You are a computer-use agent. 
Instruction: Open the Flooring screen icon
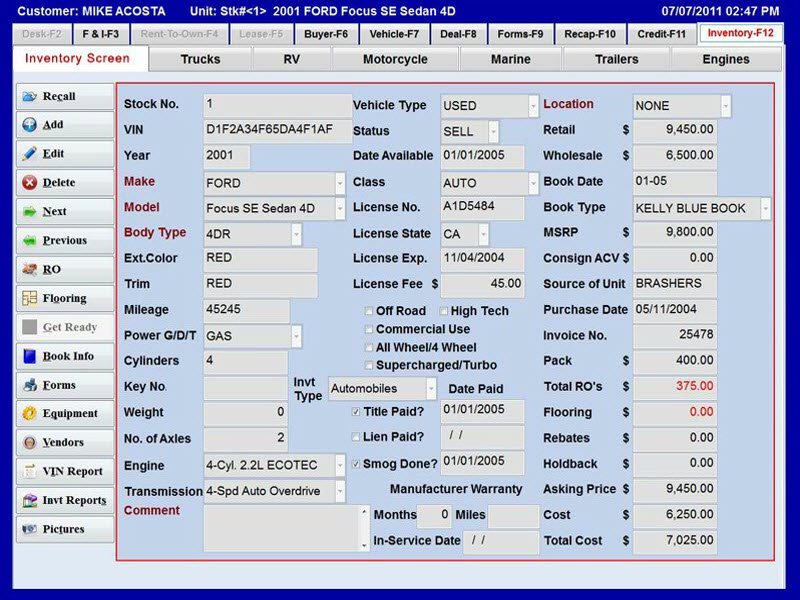pyautogui.click(x=62, y=298)
